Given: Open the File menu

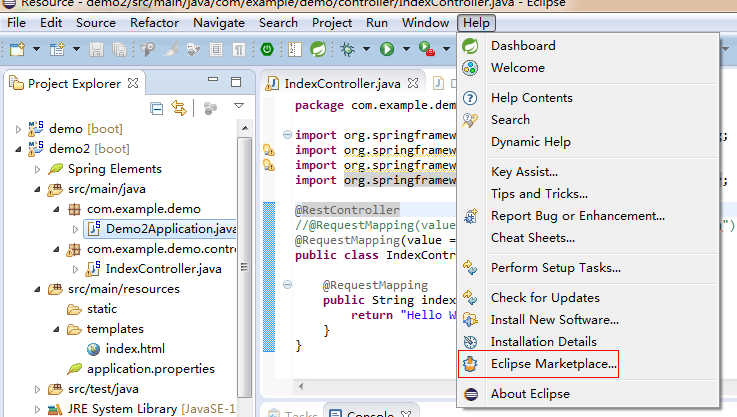Looking at the screenshot, I should 16,23.
